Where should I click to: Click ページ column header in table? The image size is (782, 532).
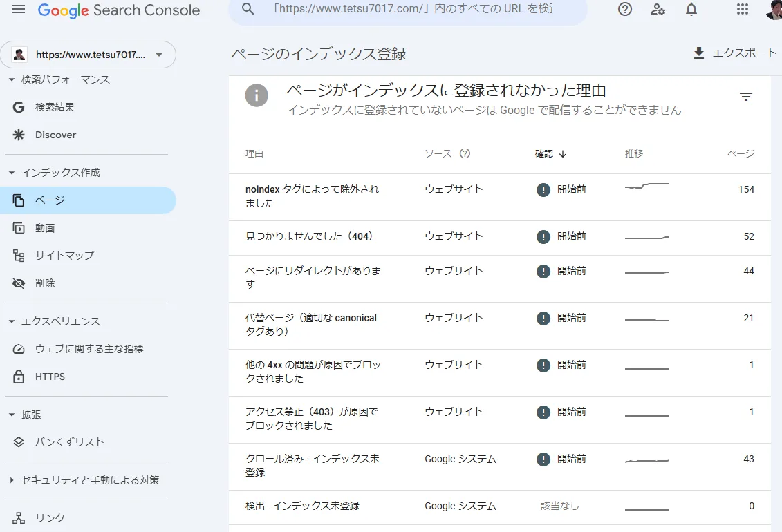coord(741,154)
